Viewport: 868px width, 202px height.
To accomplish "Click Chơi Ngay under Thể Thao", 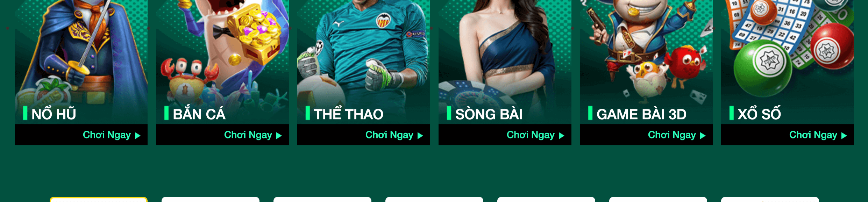I will 389,135.
